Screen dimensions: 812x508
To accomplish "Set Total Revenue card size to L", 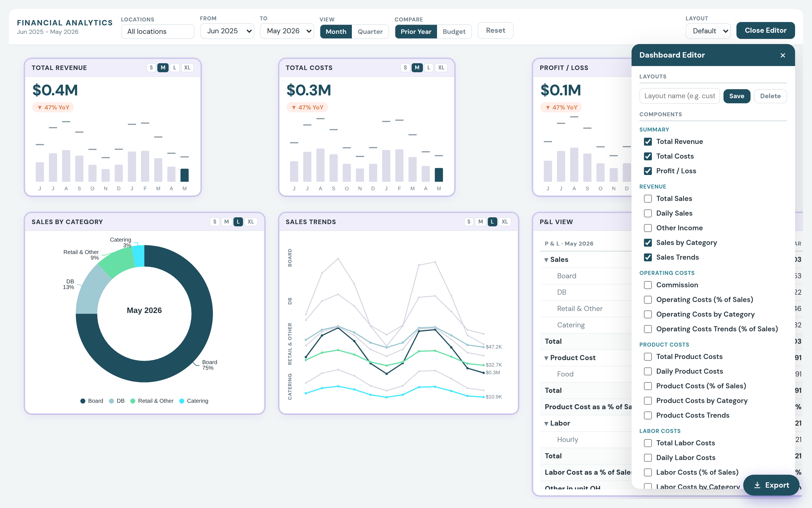I will click(x=175, y=67).
